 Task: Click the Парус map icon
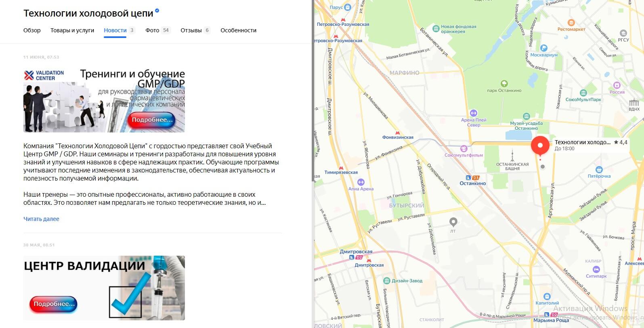348,7
